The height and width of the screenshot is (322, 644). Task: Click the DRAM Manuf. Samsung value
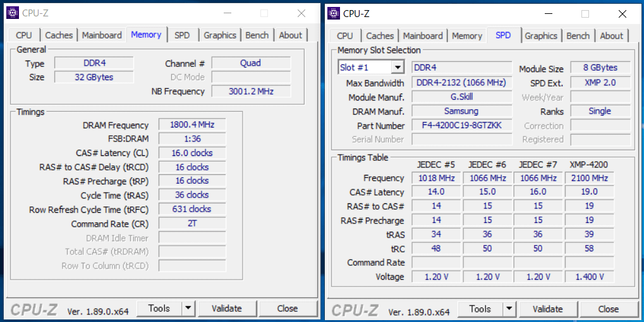[x=461, y=111]
